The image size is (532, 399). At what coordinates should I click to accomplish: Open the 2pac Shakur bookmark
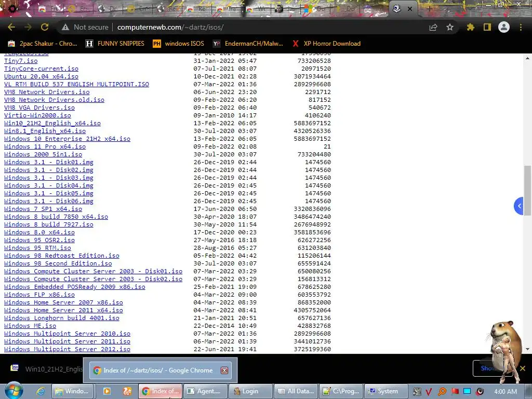point(43,44)
